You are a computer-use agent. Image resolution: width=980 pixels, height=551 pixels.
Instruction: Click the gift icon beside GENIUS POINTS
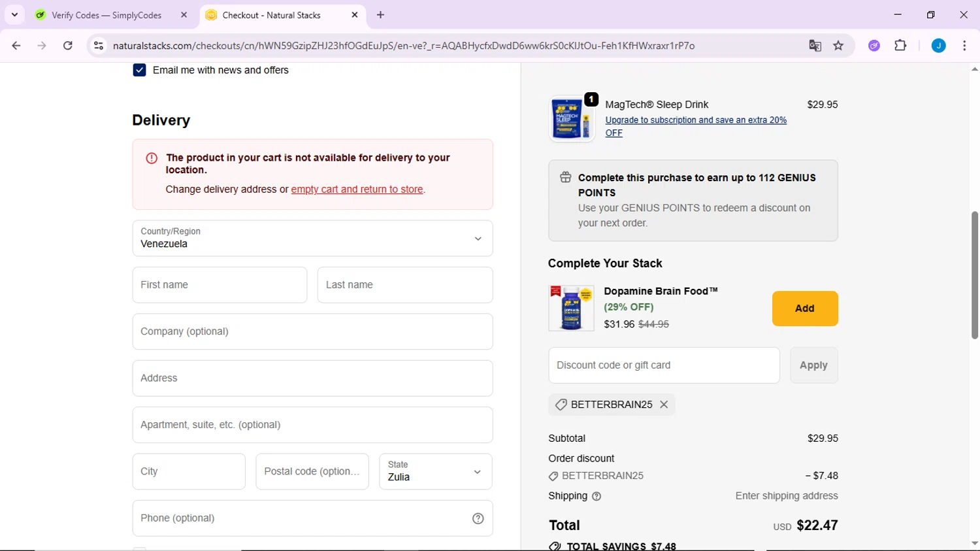pyautogui.click(x=566, y=177)
